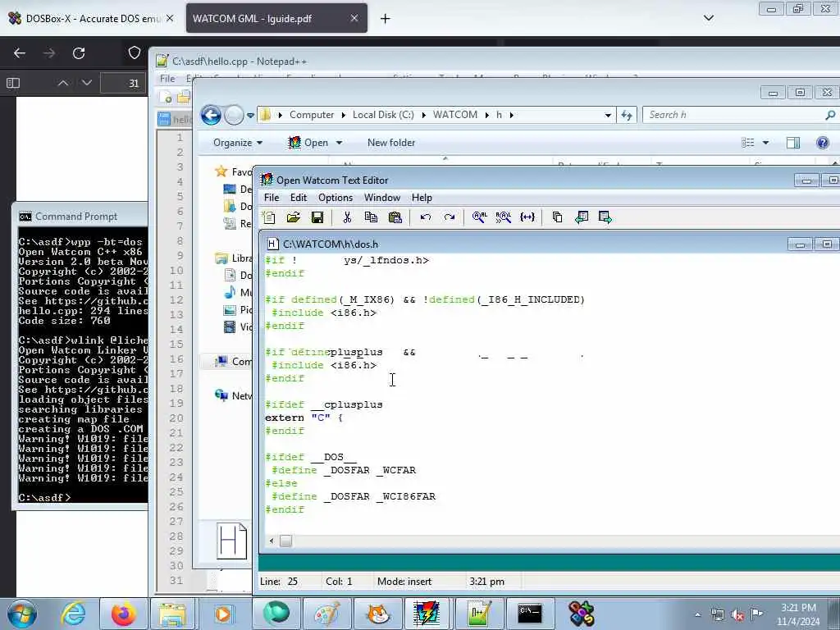Click New folder in Explorer
840x630 pixels.
(x=391, y=143)
